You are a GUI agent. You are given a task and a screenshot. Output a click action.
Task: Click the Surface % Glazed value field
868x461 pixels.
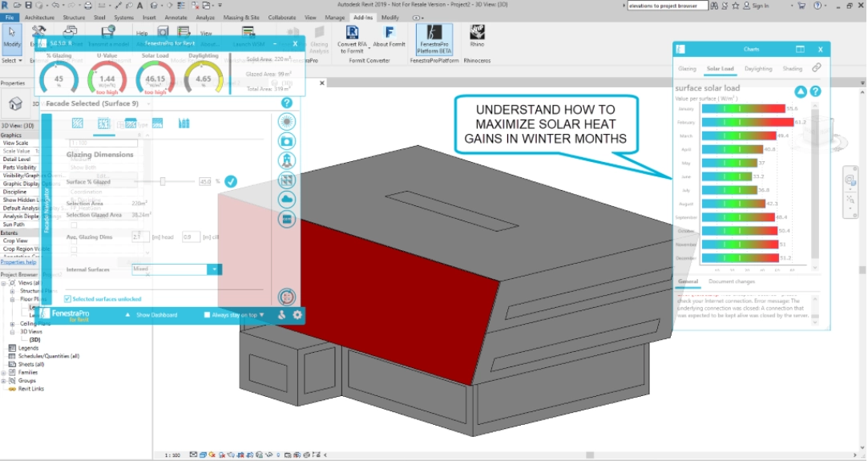click(x=205, y=181)
